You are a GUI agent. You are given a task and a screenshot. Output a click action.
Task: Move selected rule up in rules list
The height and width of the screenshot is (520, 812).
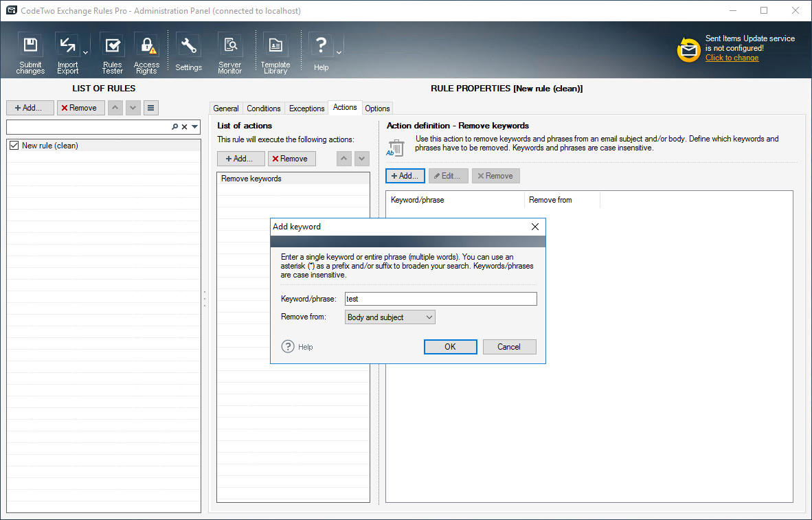coord(115,108)
